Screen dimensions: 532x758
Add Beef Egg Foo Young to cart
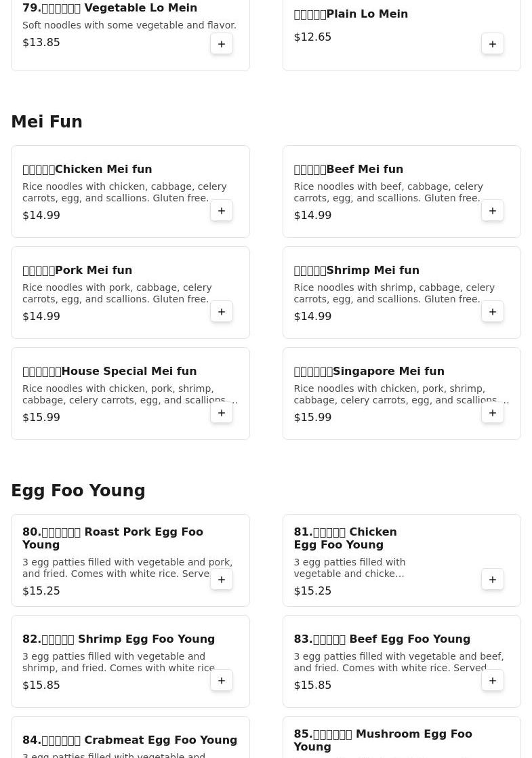[493, 681]
